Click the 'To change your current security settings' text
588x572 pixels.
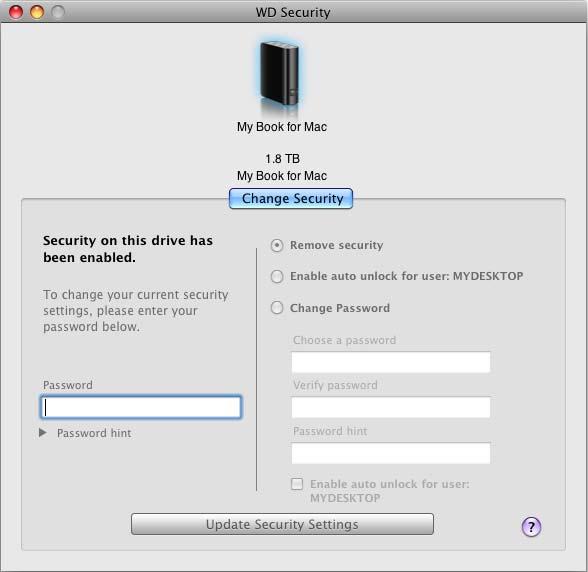tap(136, 311)
